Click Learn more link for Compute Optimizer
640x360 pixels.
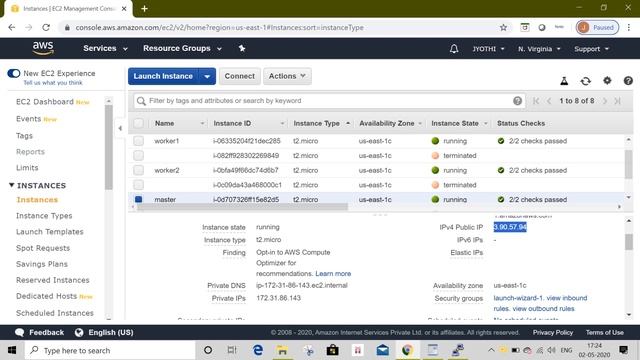(x=333, y=273)
